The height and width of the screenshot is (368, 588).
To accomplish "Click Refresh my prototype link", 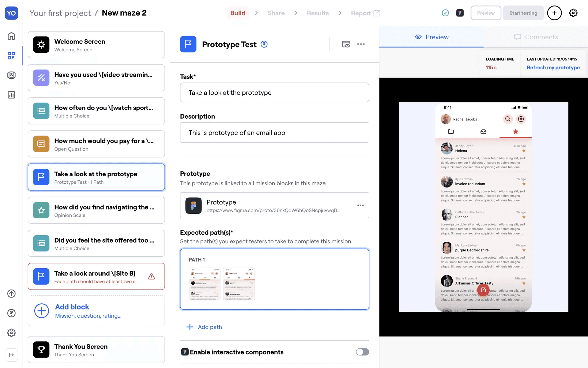I will point(553,67).
